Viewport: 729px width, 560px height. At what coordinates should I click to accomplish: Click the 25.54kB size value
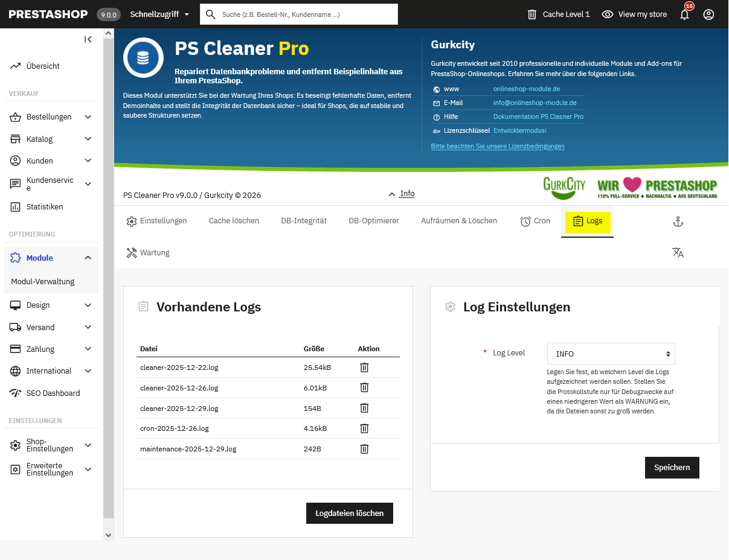317,367
